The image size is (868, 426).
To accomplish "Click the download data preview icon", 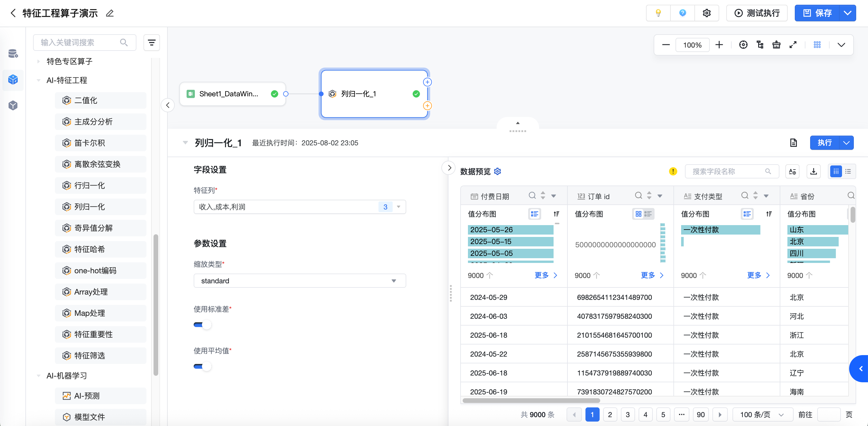I will tap(813, 171).
